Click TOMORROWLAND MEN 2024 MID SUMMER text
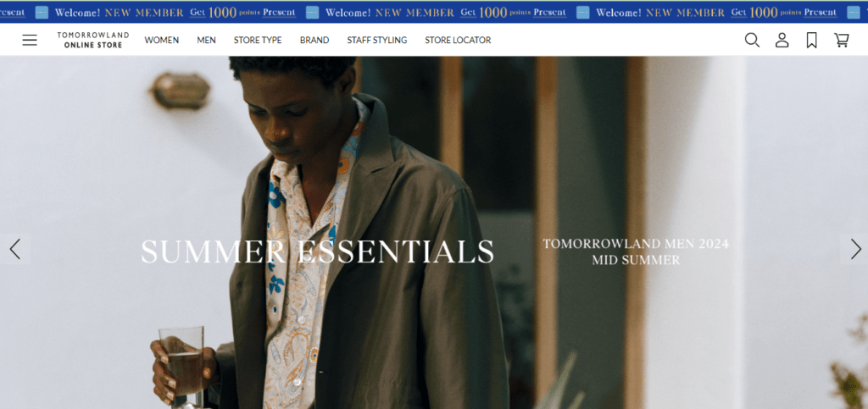The height and width of the screenshot is (409, 868). tap(636, 251)
